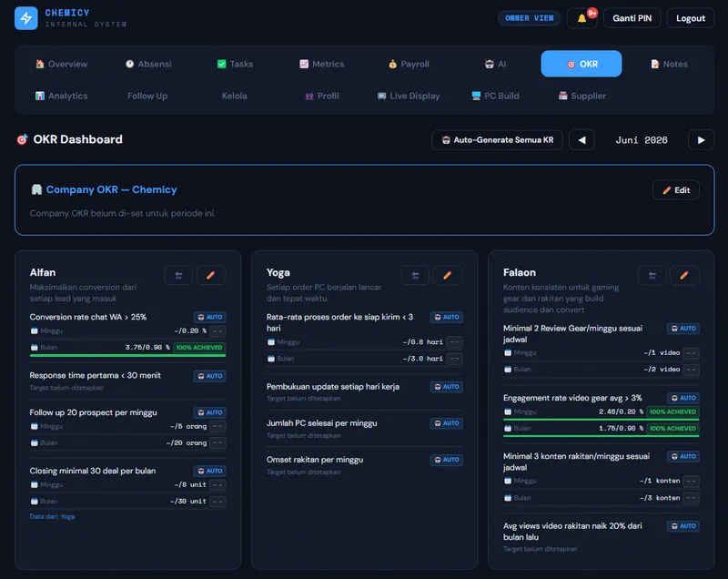
Task: Open the AI tab
Action: click(495, 64)
